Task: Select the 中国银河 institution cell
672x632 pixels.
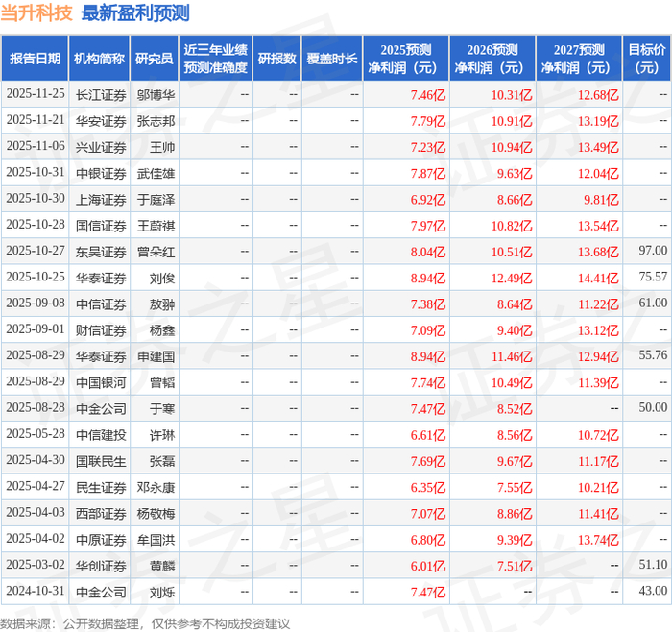Action: click(x=101, y=382)
